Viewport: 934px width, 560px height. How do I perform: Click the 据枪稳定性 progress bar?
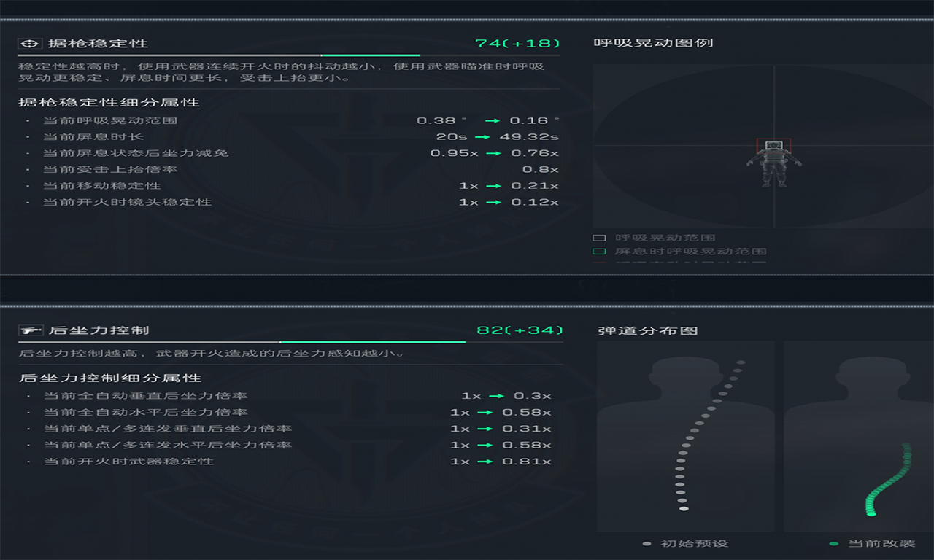(289, 55)
